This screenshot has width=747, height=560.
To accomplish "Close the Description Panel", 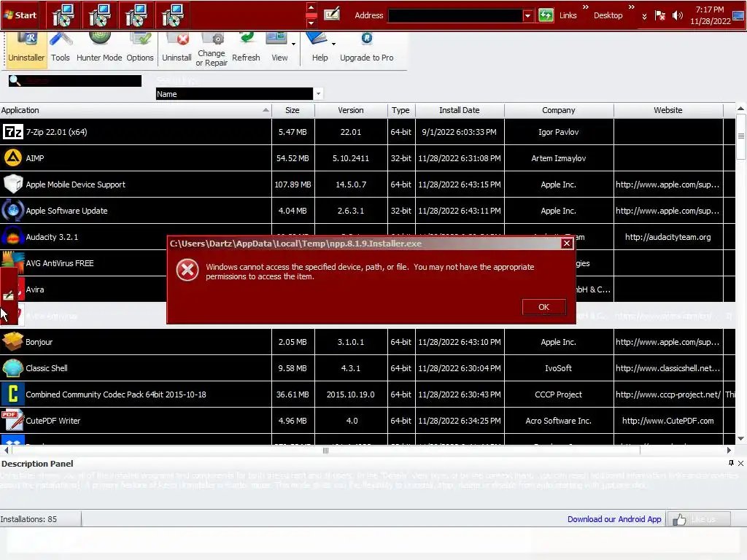I will (741, 463).
